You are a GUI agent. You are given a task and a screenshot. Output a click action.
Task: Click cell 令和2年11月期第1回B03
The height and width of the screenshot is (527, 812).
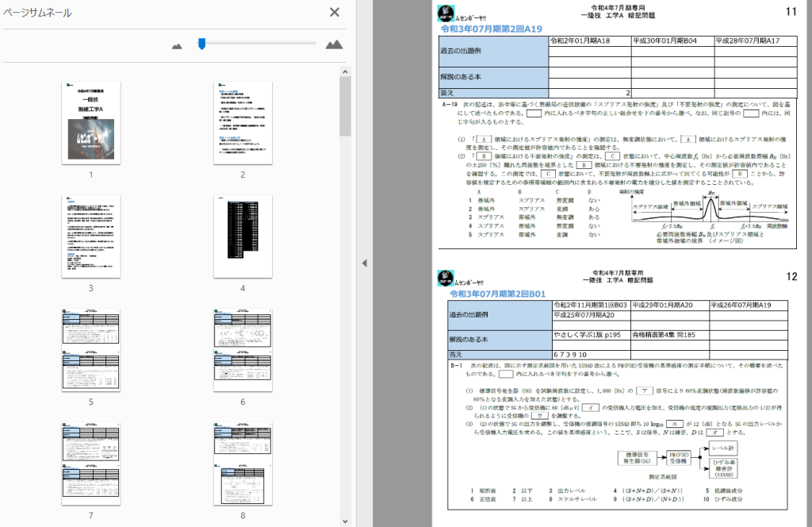pos(591,306)
